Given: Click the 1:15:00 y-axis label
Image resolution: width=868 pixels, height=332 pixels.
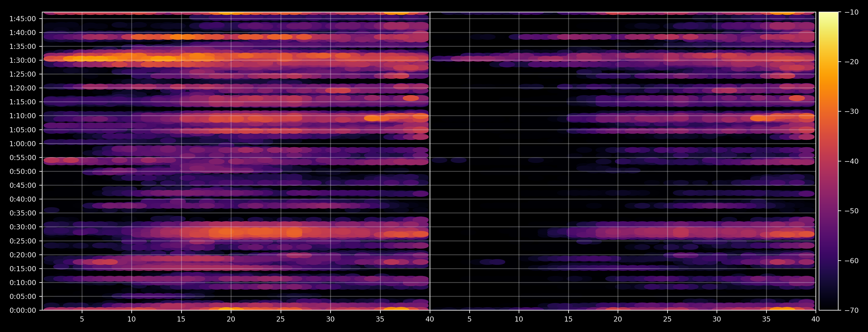Looking at the screenshot, I should [23, 102].
